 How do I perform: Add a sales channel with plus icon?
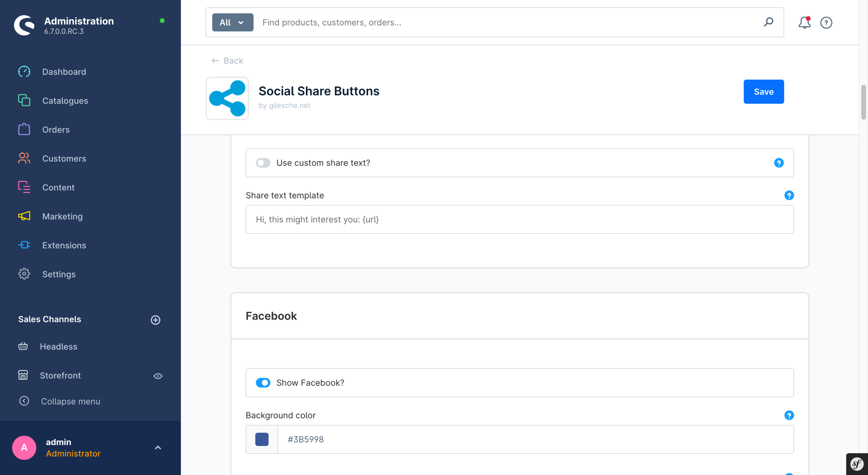155,320
